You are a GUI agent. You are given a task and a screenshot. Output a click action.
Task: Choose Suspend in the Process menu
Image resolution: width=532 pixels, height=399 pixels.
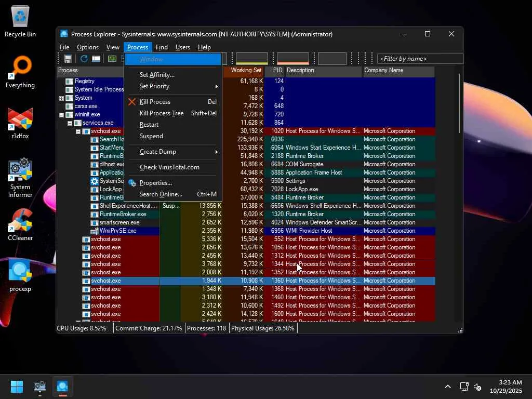click(x=173, y=136)
